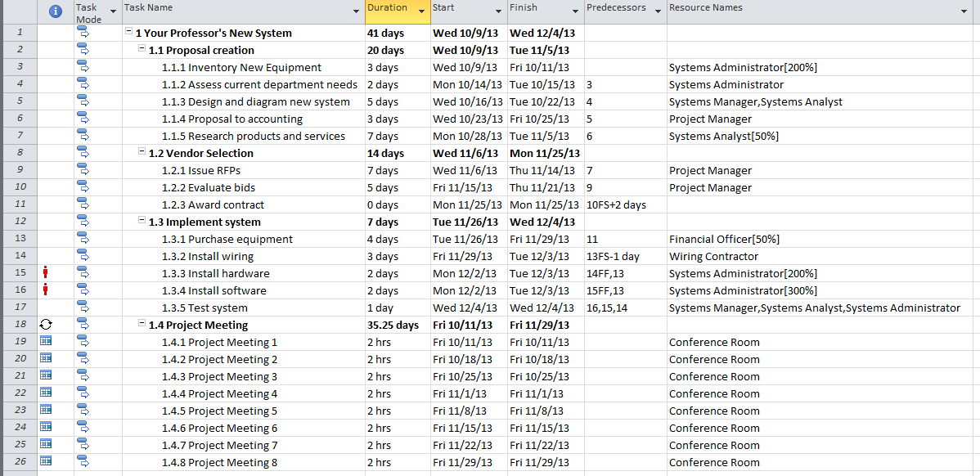Click the Financial Officer[50%] resource cell
This screenshot has width=980, height=476.
[724, 240]
